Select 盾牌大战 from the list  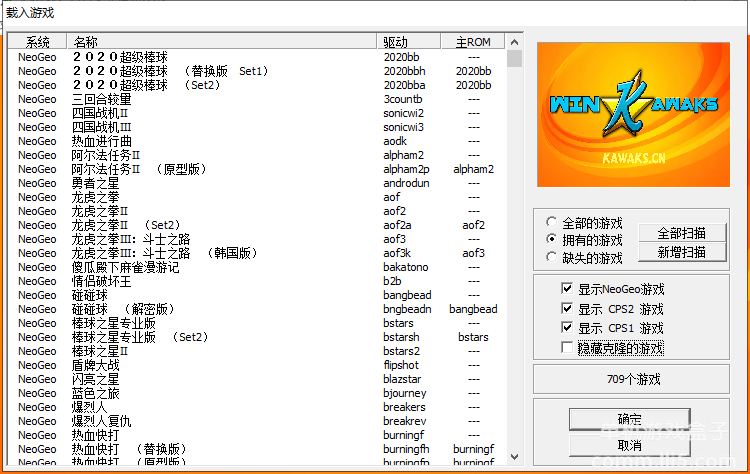click(95, 365)
